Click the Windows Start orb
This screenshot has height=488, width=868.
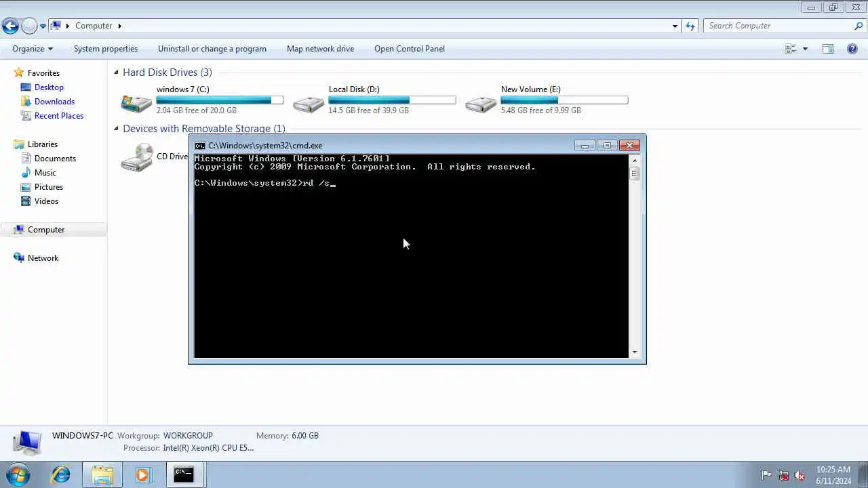coord(18,474)
